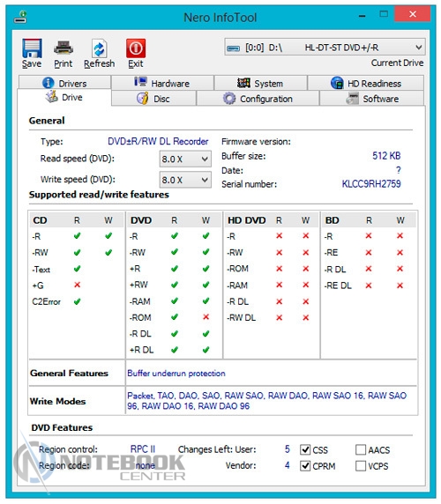Click the red X for HD DVD -RW DL write
The width and height of the screenshot is (441, 504).
pyautogui.click(x=306, y=317)
